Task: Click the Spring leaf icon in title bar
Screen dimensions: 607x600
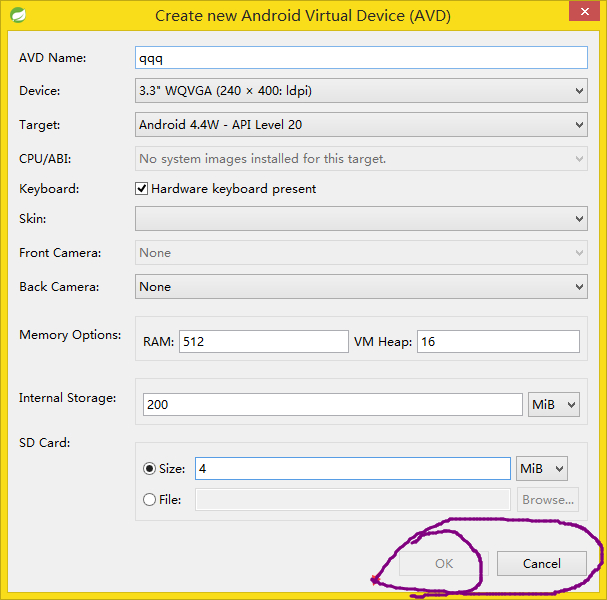Action: tap(18, 15)
